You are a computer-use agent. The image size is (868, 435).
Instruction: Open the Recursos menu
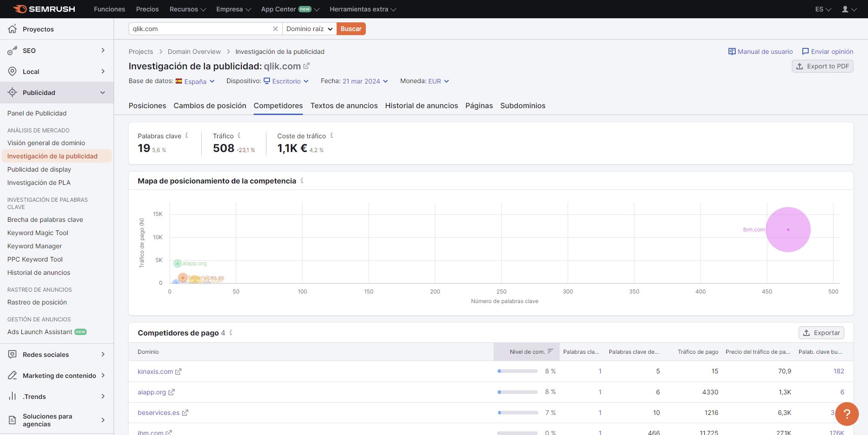(x=187, y=9)
